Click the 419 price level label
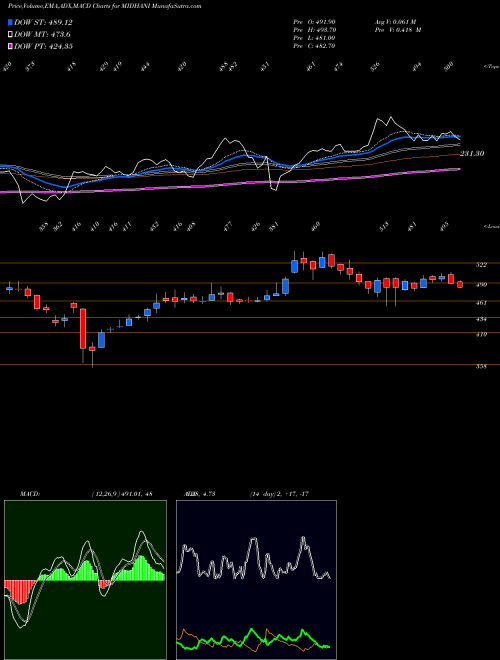This screenshot has height=660, width=500. tap(481, 335)
